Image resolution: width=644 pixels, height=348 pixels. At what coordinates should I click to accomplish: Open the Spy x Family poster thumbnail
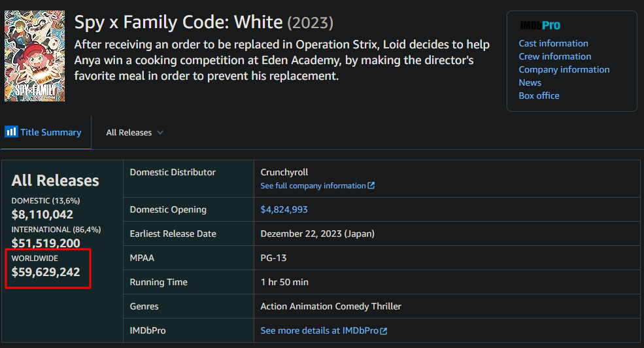click(35, 56)
